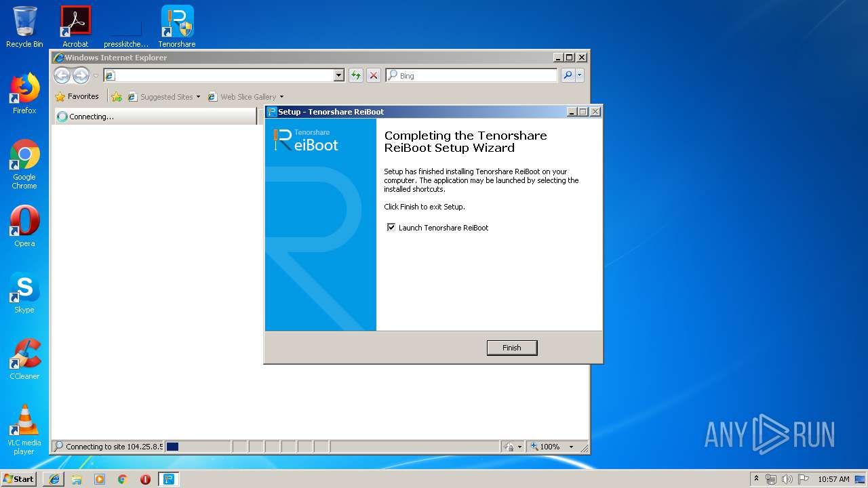
Task: Click Connecting to site status text
Action: 114,447
